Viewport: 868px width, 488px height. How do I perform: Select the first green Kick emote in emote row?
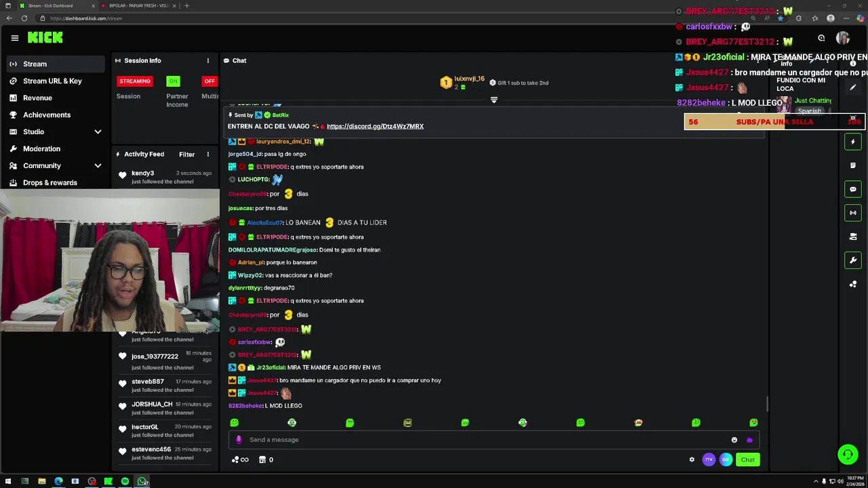[235, 423]
